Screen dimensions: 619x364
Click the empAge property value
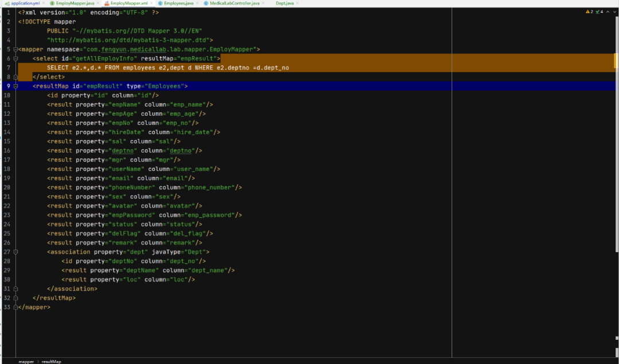point(123,113)
